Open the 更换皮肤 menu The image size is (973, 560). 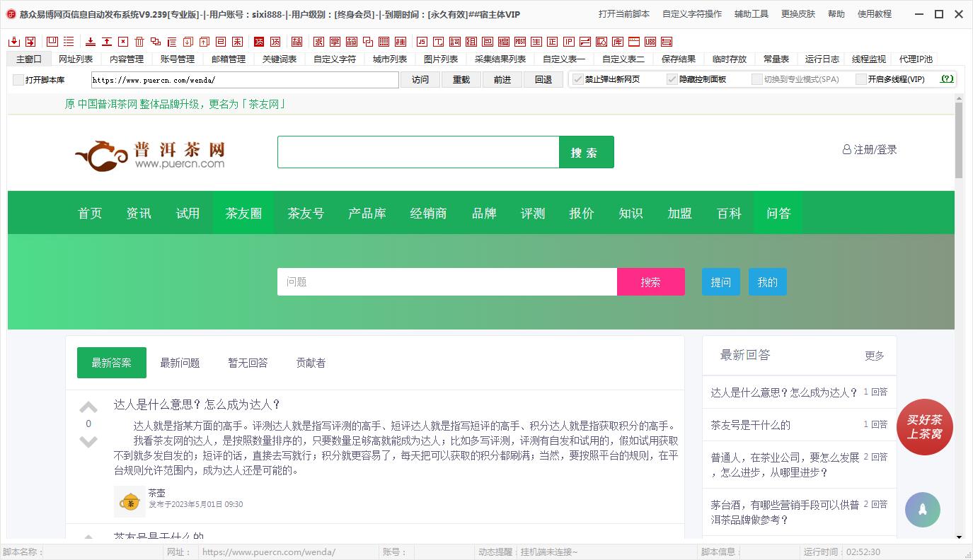pos(798,14)
